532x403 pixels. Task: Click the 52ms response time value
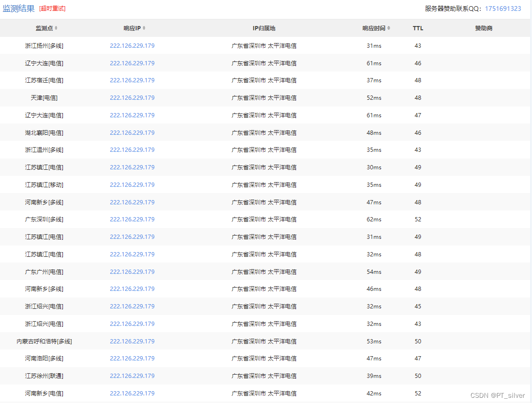[x=374, y=98]
